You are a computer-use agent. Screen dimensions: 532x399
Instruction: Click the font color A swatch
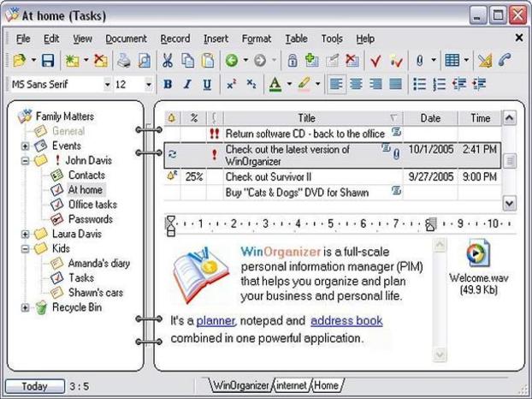click(x=275, y=84)
